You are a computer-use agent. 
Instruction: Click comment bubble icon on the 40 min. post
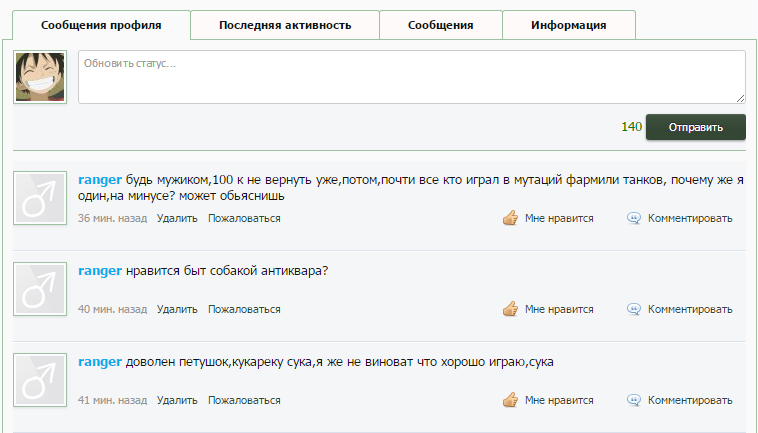[633, 309]
